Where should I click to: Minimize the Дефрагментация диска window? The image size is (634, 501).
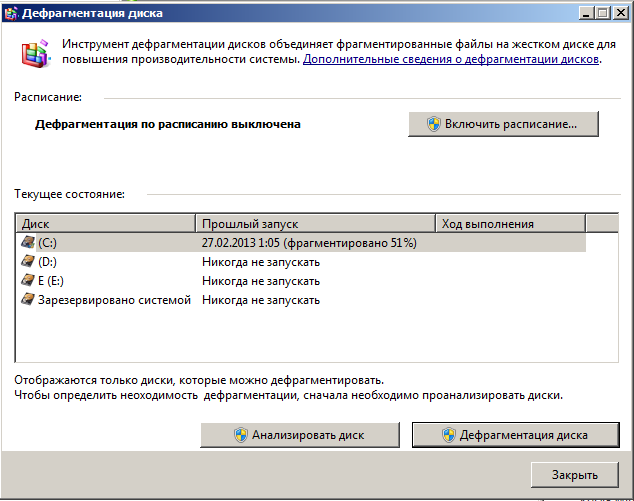tap(586, 13)
